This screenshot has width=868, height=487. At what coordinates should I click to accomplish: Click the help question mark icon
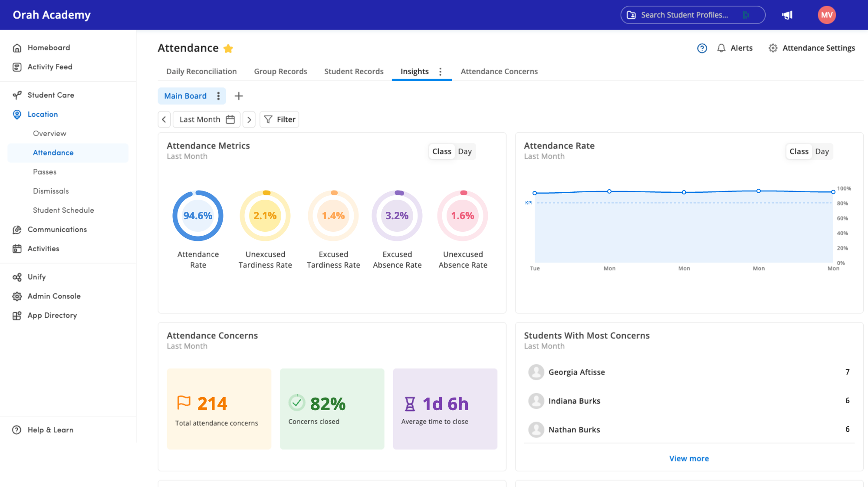click(702, 48)
